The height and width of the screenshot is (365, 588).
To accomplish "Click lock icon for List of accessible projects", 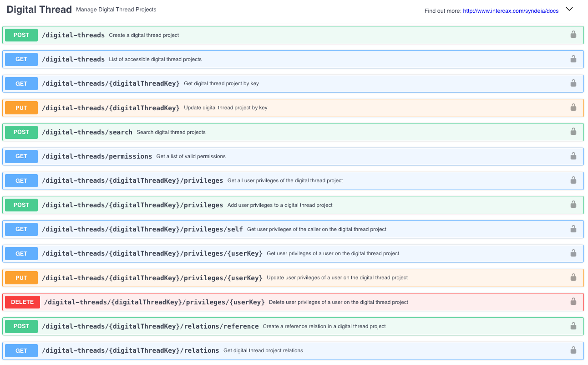I will pyautogui.click(x=573, y=59).
